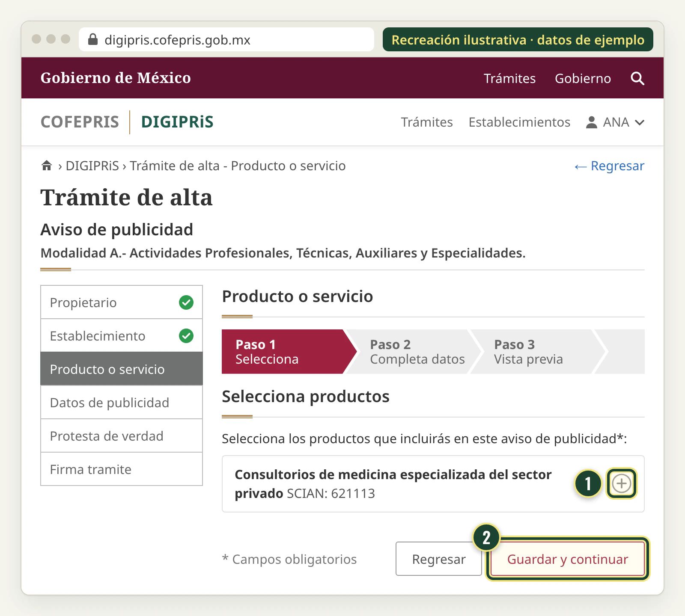Click green checkmark beside Establecimiento
Image resolution: width=685 pixels, height=616 pixels.
186,336
